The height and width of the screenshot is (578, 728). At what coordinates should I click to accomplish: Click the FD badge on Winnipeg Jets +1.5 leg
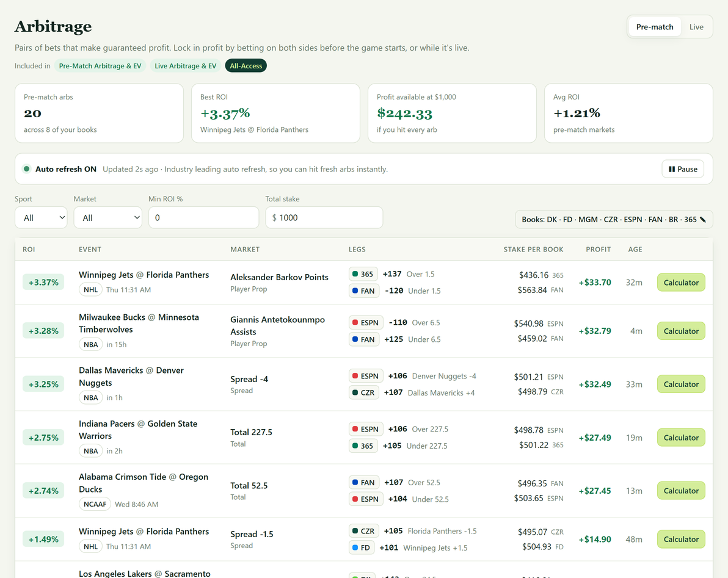[x=361, y=548]
